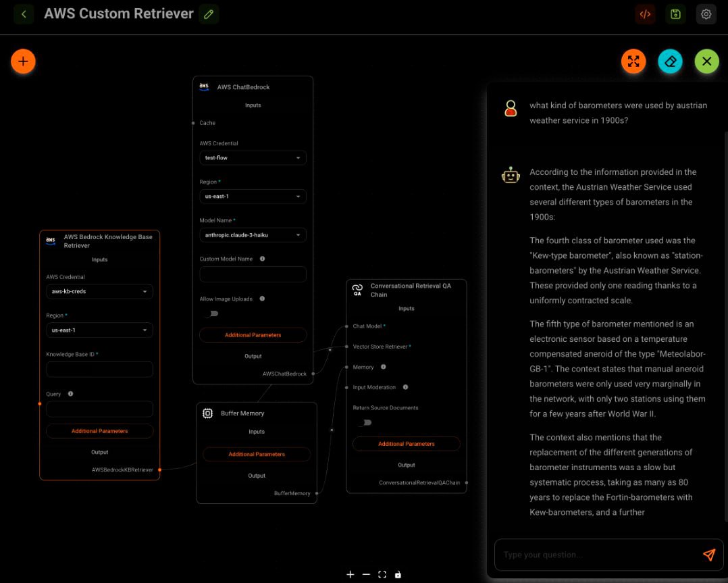Click the Chat Model input anchor

coord(346,326)
